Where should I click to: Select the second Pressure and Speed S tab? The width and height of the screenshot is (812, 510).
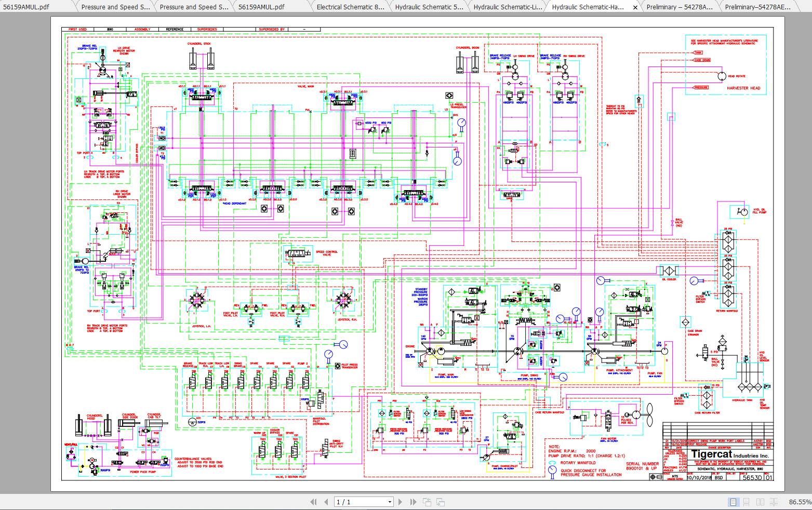(194, 7)
